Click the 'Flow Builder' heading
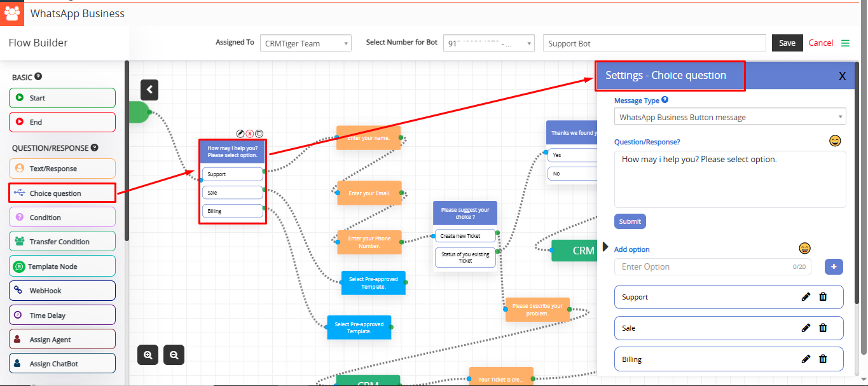The image size is (868, 386). click(38, 43)
